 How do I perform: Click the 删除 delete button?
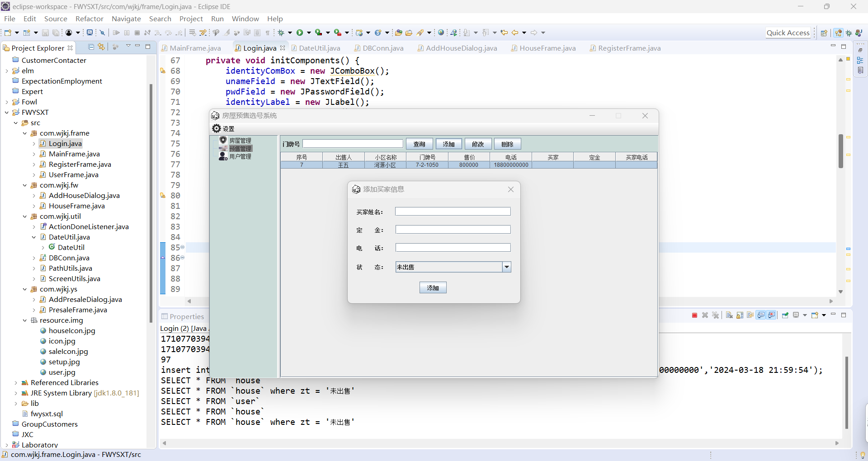508,144
